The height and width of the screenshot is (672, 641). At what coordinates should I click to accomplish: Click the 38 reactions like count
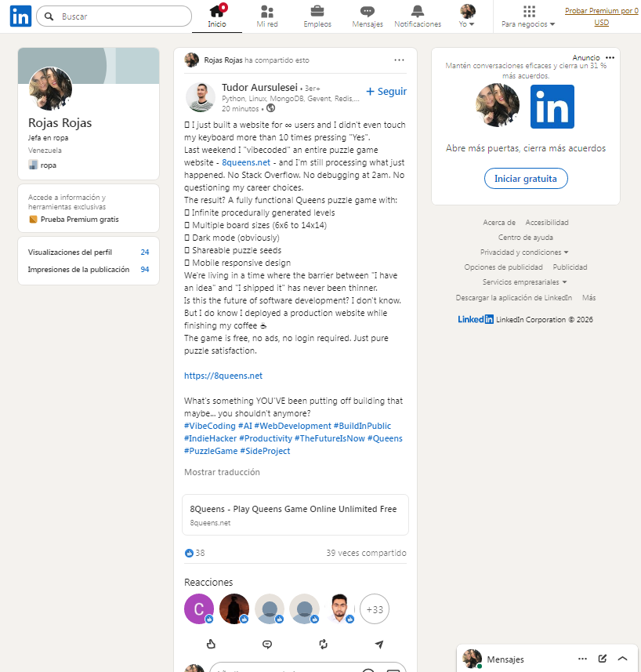pyautogui.click(x=195, y=553)
